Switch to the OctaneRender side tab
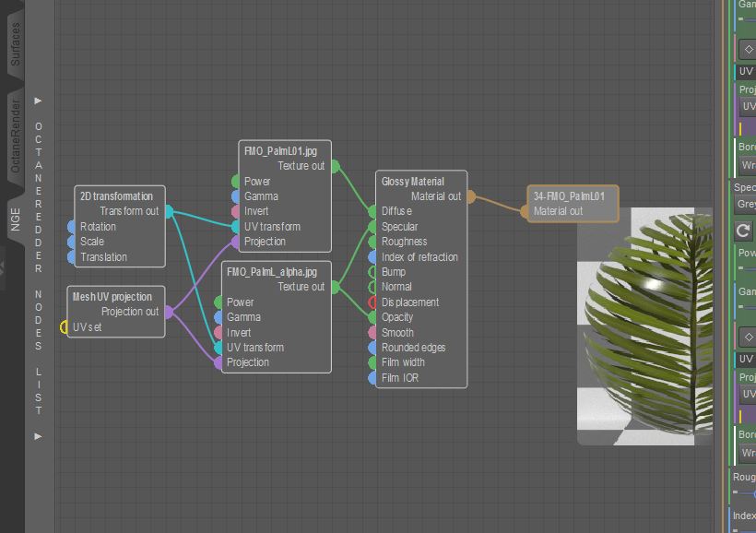 pyautogui.click(x=16, y=136)
